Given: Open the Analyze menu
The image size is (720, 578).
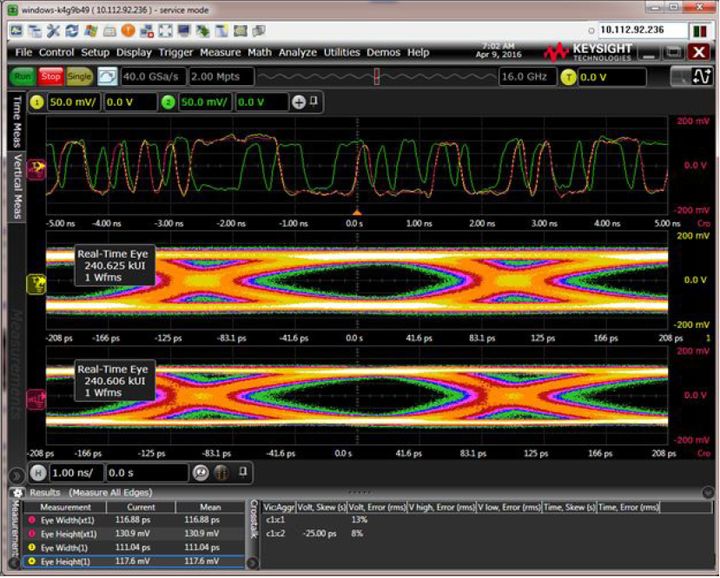Looking at the screenshot, I should pos(297,52).
